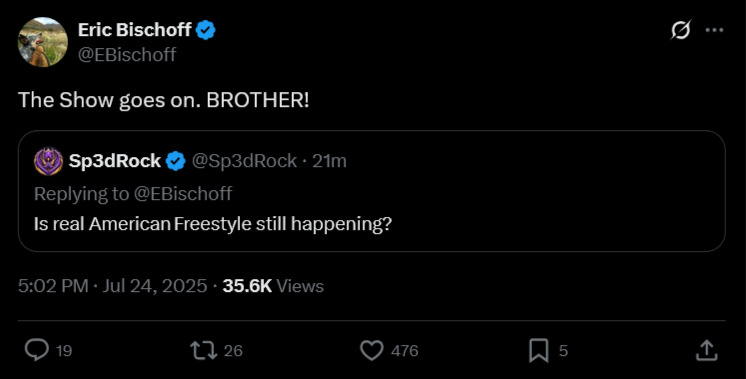Open the @EBischoff handle under the name

[127, 55]
